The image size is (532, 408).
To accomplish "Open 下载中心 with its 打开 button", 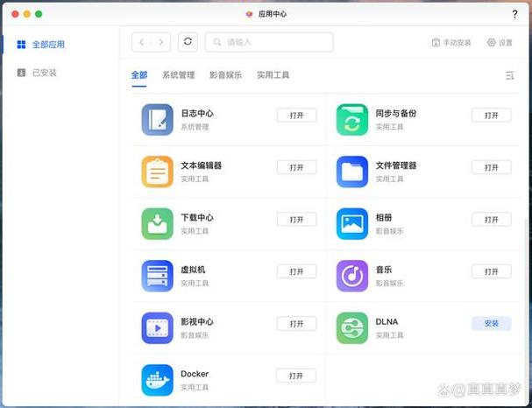I will [296, 220].
